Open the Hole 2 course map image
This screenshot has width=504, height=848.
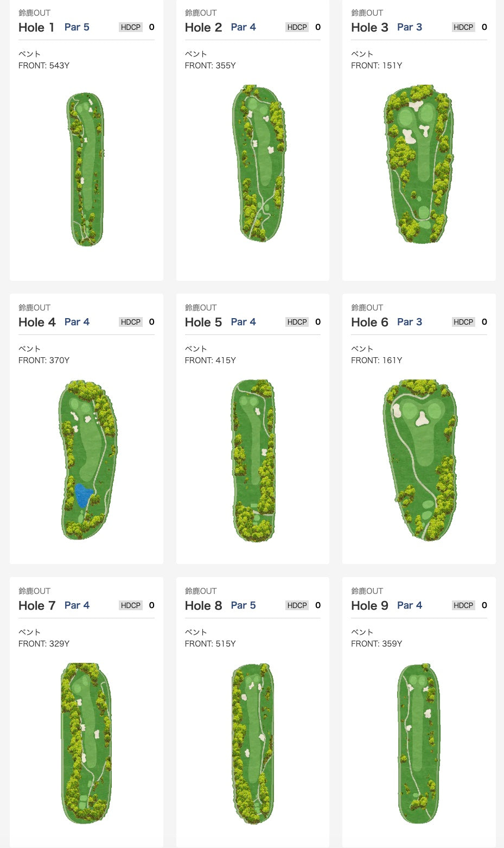coord(259,163)
